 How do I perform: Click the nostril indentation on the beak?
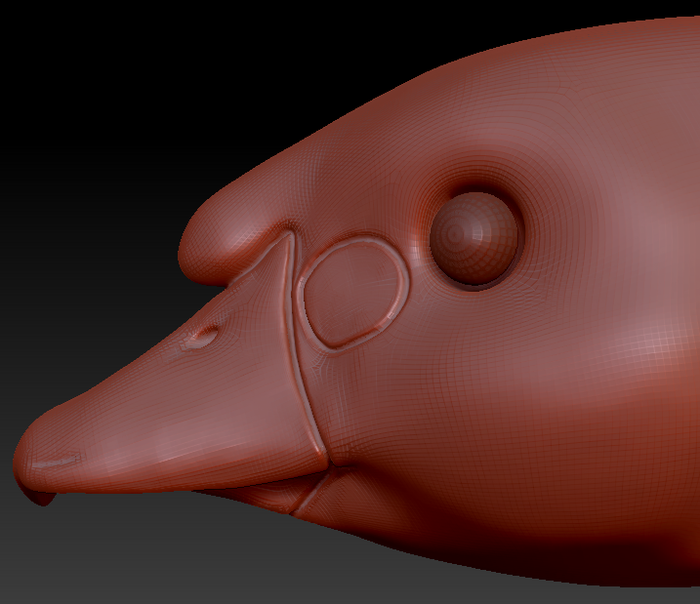pos(205,336)
